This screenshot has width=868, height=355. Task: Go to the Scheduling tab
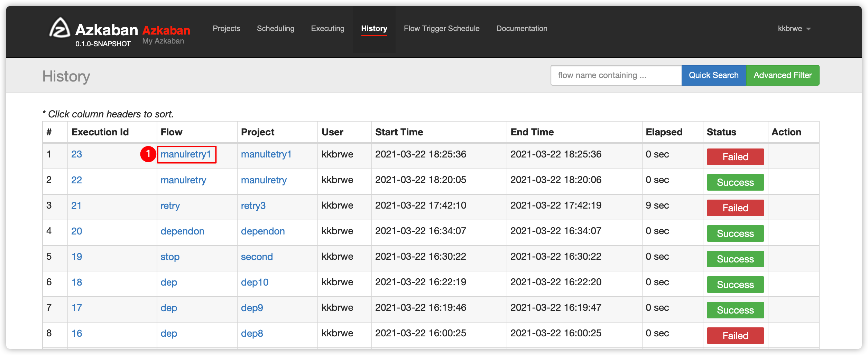[x=276, y=28]
